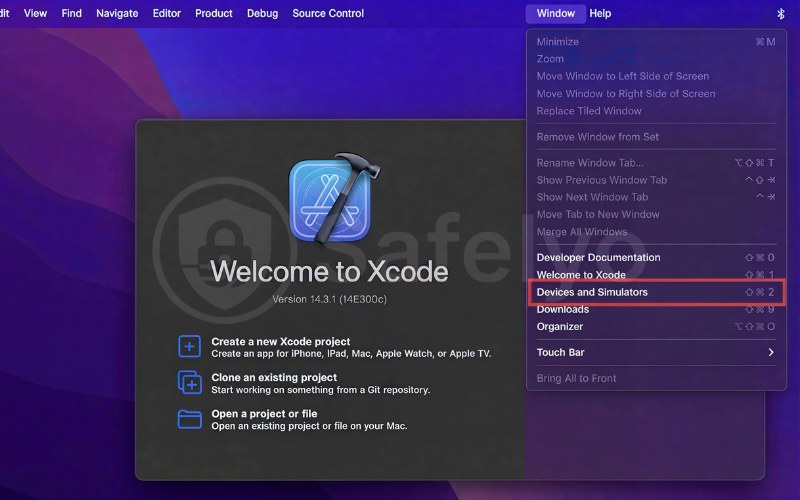
Task: Click 'Start working on something from a Git repository' text
Action: point(320,390)
